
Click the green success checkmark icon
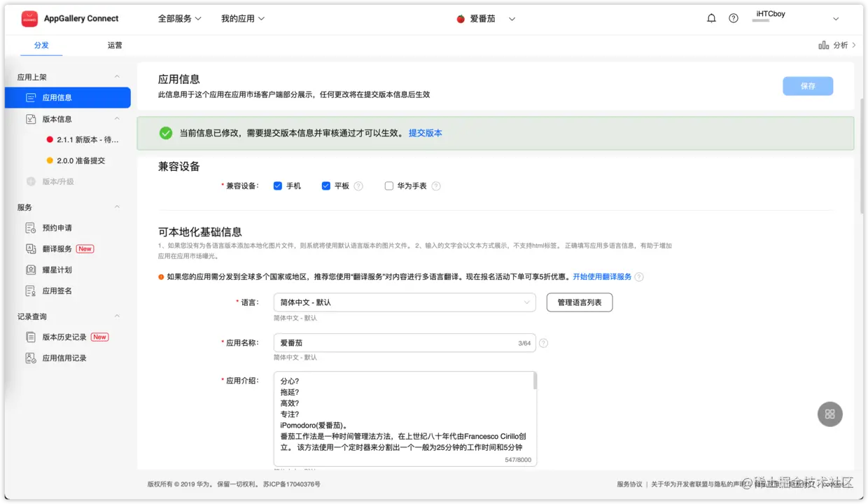click(x=166, y=133)
